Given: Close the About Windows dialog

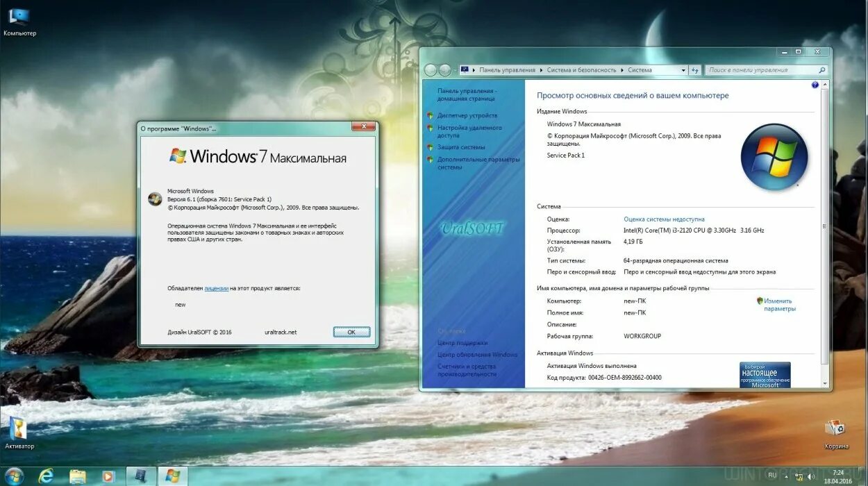Looking at the screenshot, I should click(x=363, y=126).
